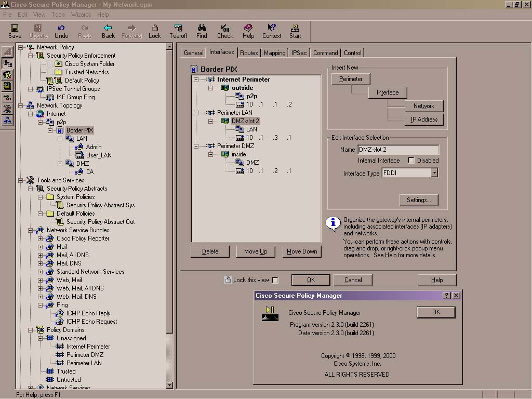Select the DMZ-slot:2 interface tree item
The image size is (532, 399).
[x=245, y=121]
